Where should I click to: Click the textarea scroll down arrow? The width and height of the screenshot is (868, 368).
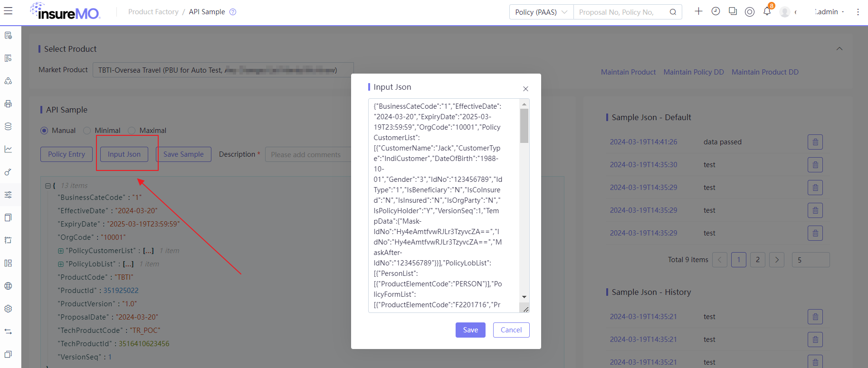(x=524, y=297)
